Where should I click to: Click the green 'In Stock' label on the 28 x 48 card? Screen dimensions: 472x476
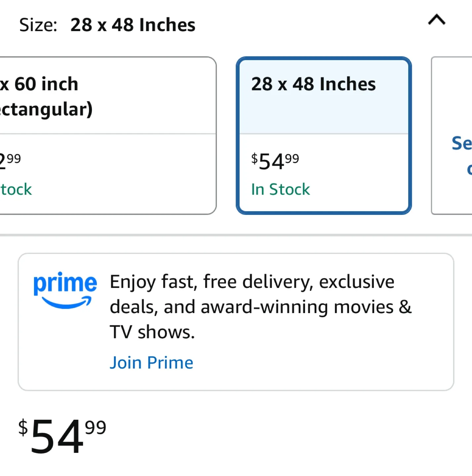pos(280,189)
